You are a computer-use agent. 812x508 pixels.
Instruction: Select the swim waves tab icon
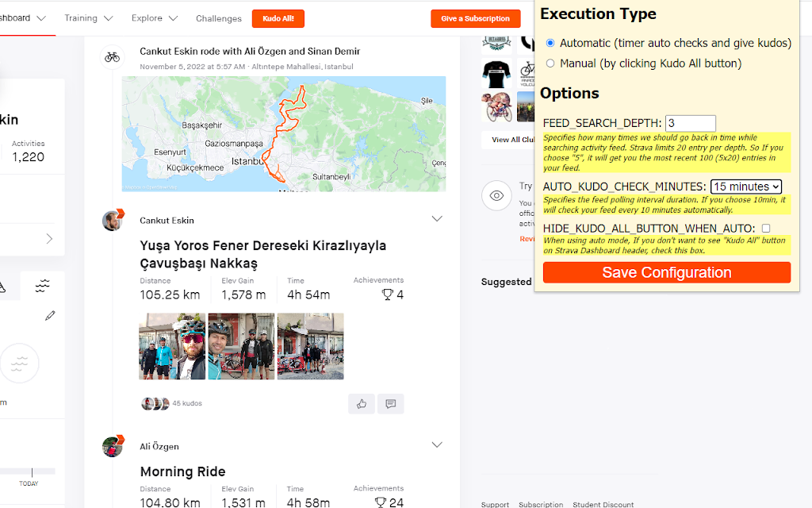pos(43,286)
